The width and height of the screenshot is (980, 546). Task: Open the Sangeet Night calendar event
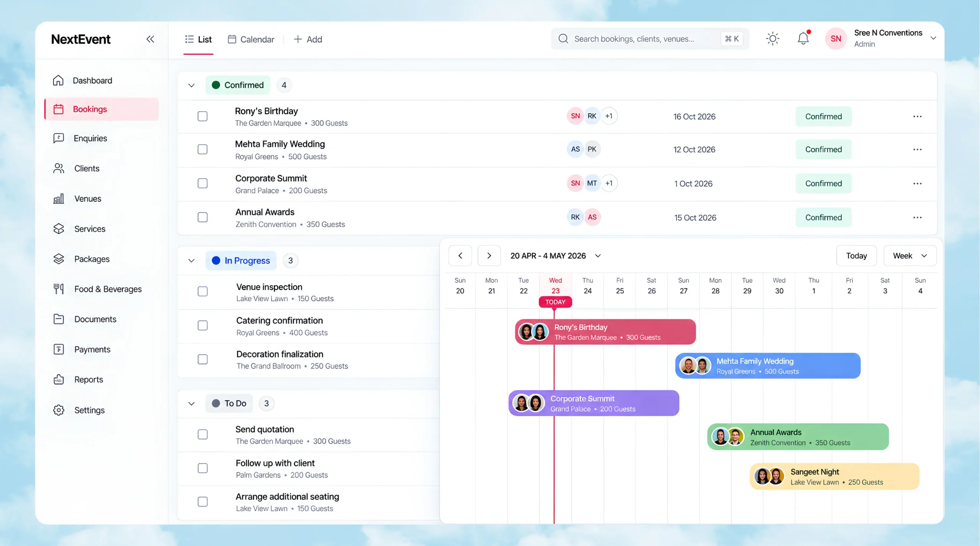(x=834, y=477)
